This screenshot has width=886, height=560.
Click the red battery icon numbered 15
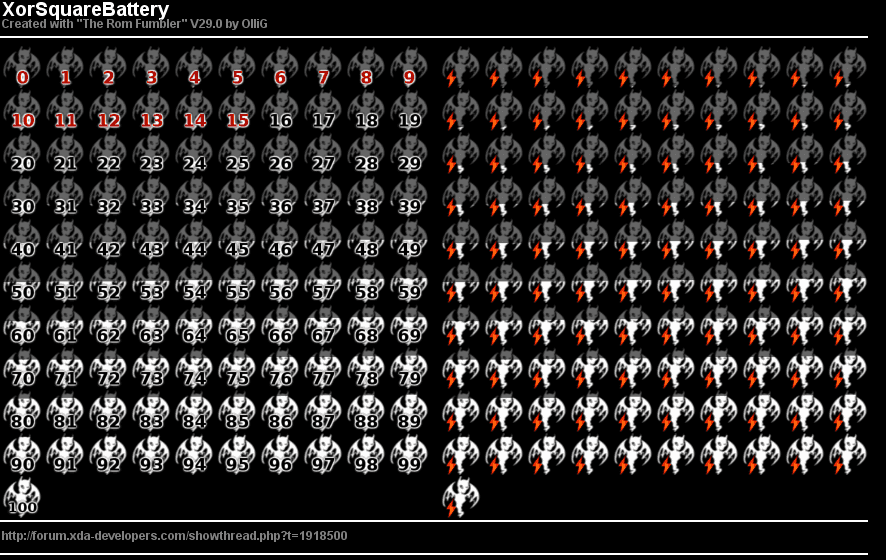point(237,111)
